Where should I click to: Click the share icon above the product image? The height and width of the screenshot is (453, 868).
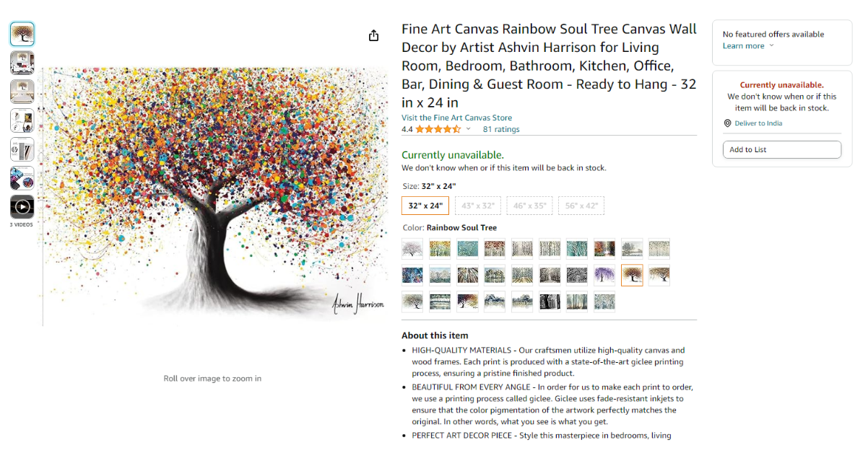373,35
